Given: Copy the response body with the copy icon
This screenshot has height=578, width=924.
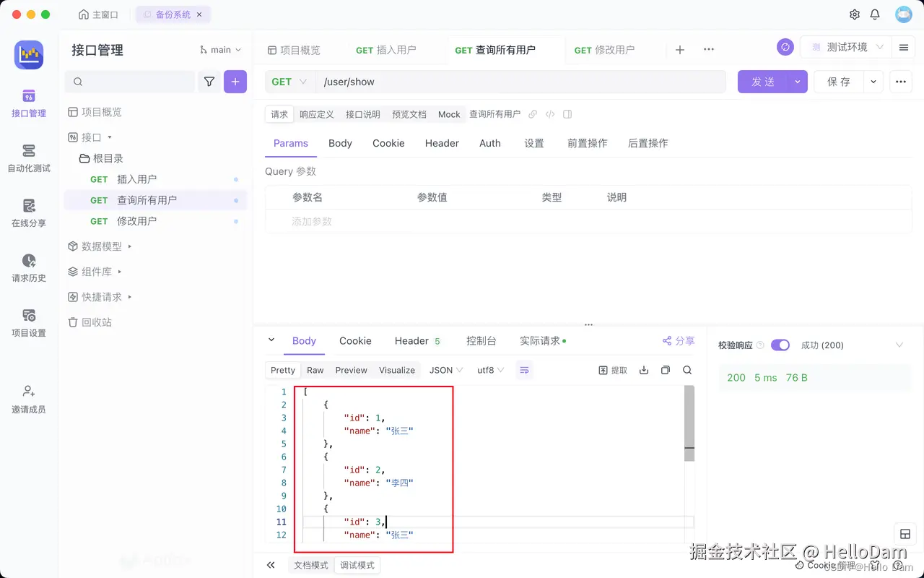Looking at the screenshot, I should 665,369.
